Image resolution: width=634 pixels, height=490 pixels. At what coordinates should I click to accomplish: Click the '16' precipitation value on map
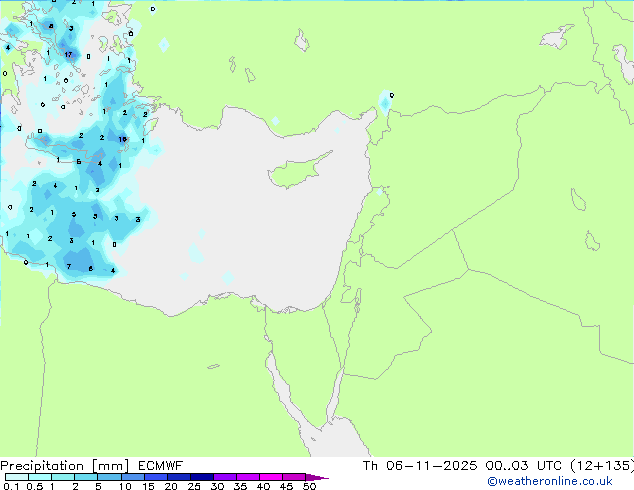(x=123, y=139)
